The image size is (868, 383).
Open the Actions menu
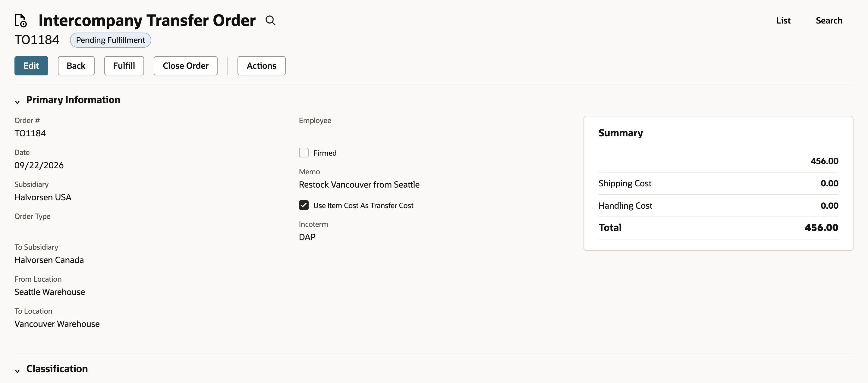point(261,65)
